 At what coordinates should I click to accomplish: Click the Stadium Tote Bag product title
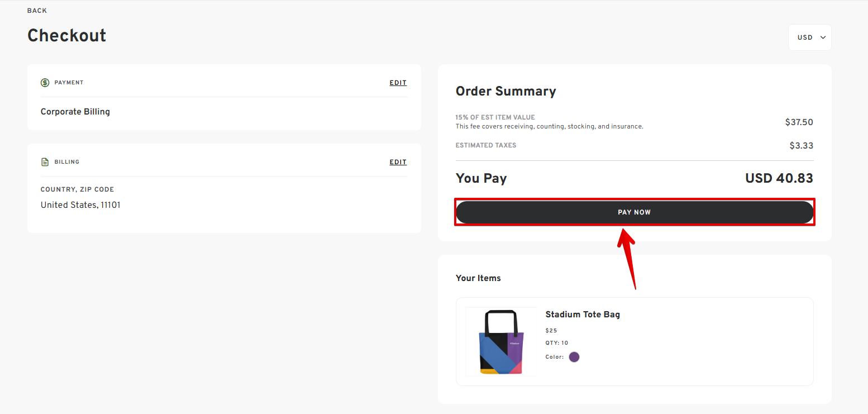(583, 315)
